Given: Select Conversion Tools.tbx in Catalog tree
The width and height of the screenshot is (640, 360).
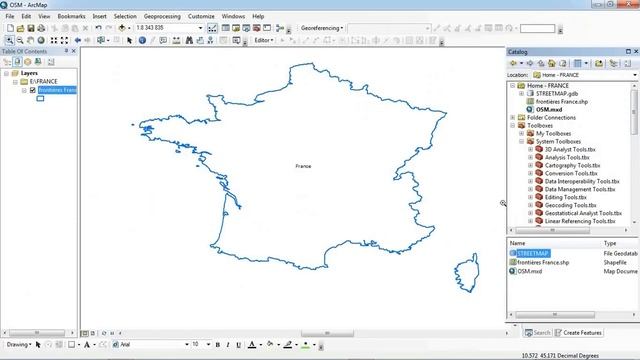Looking at the screenshot, I should point(571,173).
